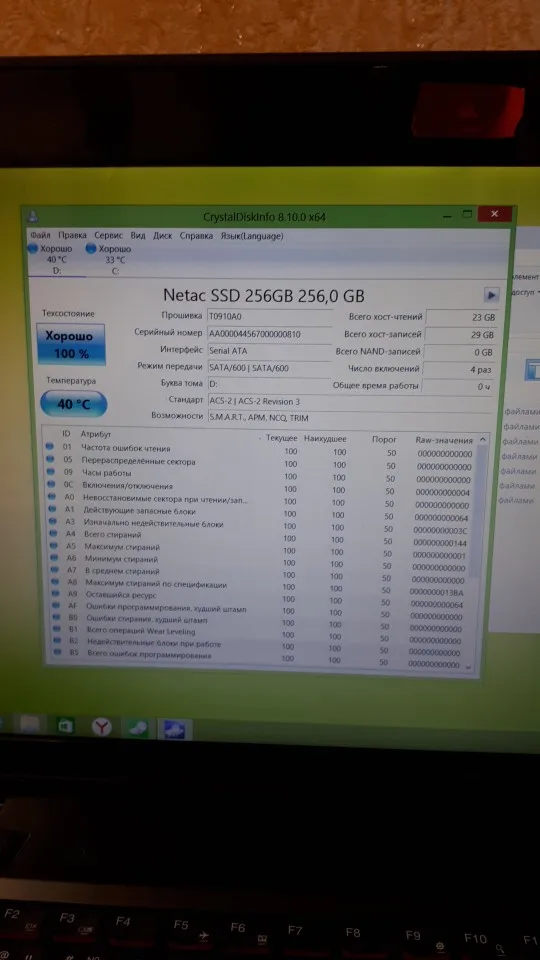
Task: Click the blue status dot of attribute A4
Action: click(x=53, y=534)
